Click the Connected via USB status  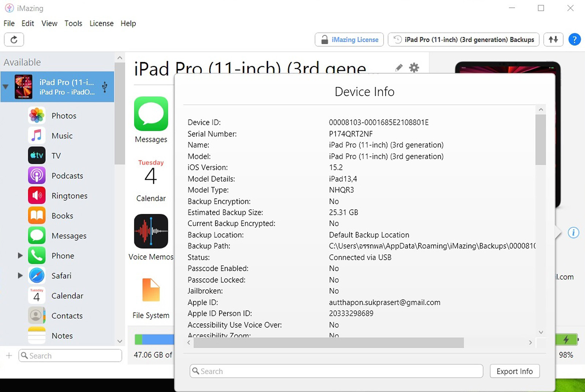coord(360,257)
